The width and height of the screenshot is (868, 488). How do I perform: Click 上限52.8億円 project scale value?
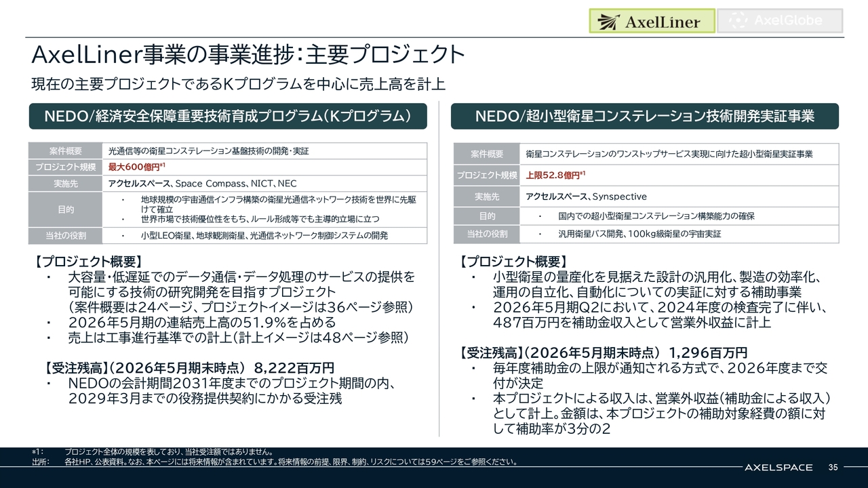point(555,175)
